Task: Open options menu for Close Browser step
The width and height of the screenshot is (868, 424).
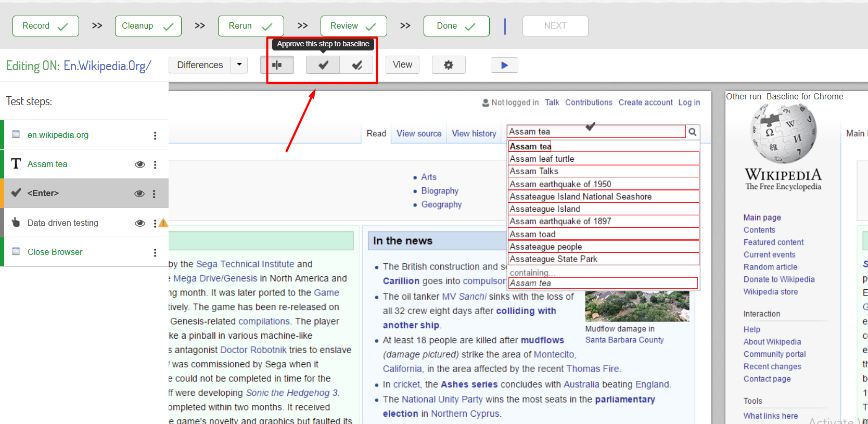Action: click(x=155, y=252)
